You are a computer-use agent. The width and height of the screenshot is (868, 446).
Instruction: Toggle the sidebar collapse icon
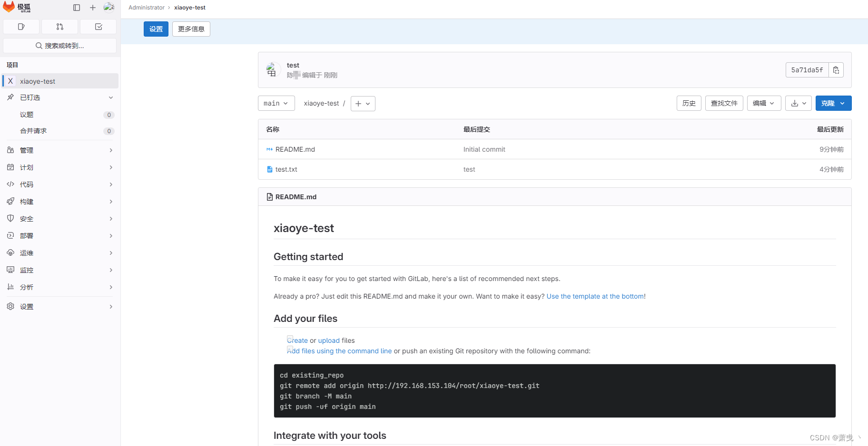pos(77,8)
